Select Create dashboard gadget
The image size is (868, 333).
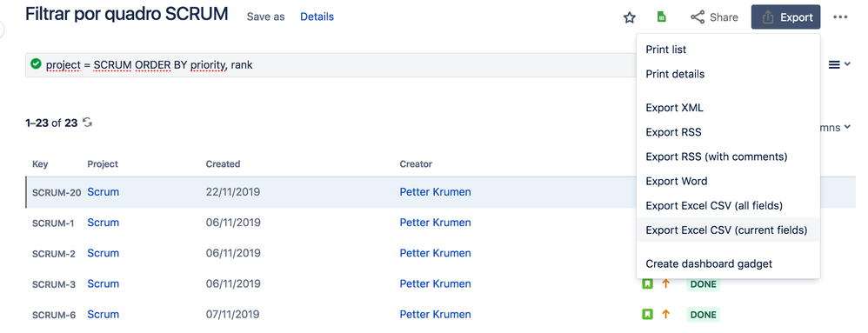[728, 263]
